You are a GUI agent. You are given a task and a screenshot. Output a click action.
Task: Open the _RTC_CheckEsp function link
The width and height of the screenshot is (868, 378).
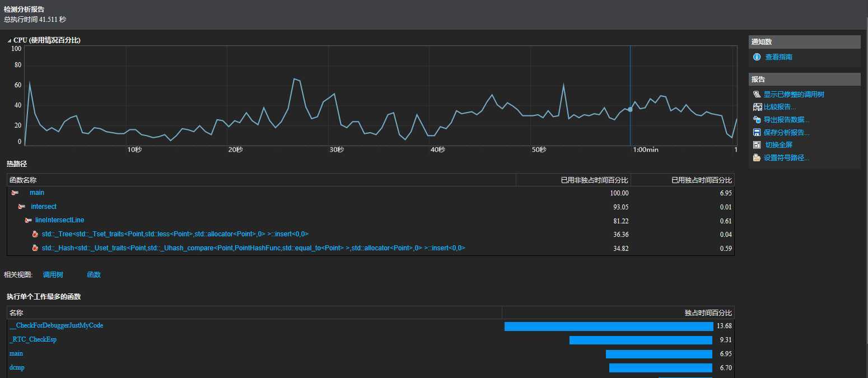pyautogui.click(x=33, y=339)
